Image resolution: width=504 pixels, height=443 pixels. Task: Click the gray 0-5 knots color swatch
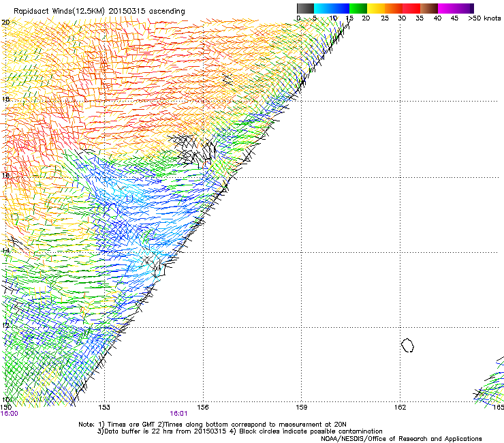pos(305,8)
